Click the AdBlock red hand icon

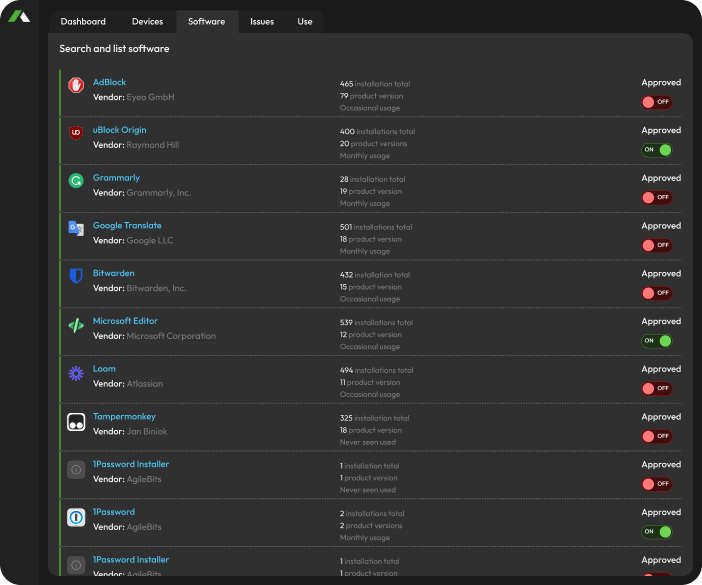pos(76,85)
